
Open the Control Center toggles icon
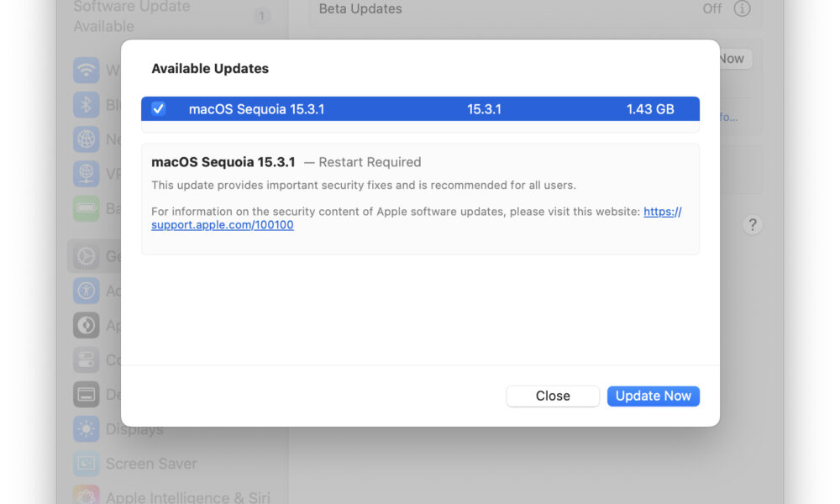click(87, 360)
